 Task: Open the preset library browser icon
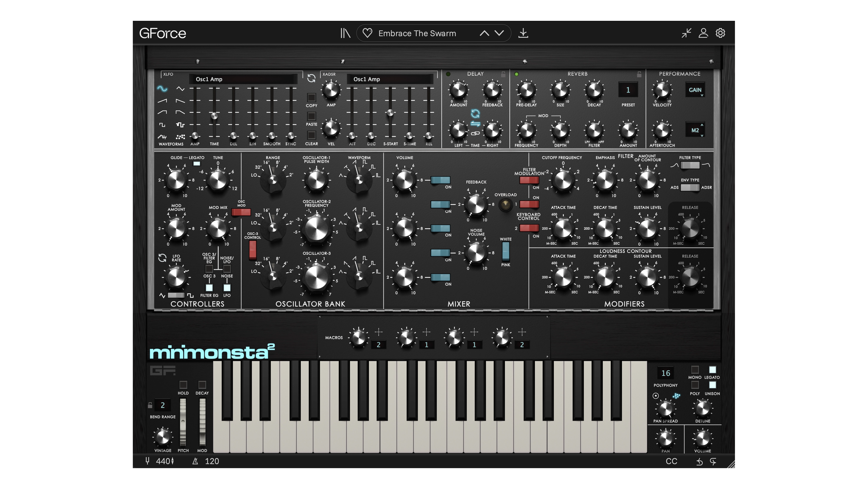pos(345,33)
